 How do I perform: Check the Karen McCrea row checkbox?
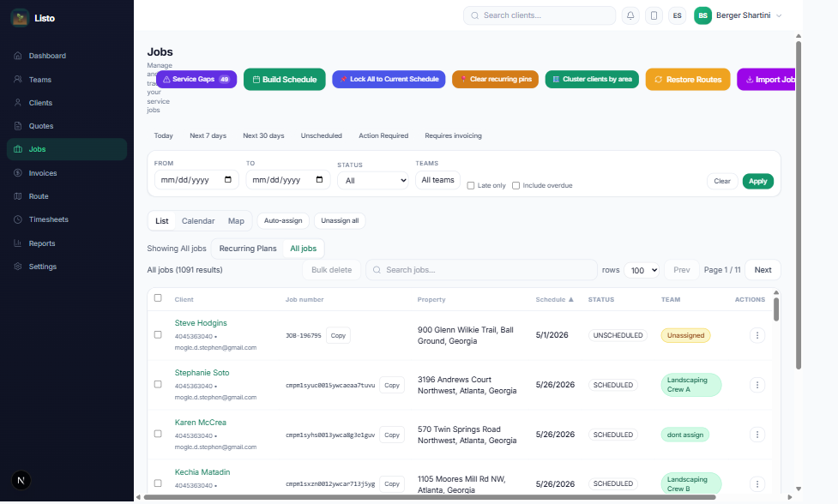pyautogui.click(x=158, y=434)
